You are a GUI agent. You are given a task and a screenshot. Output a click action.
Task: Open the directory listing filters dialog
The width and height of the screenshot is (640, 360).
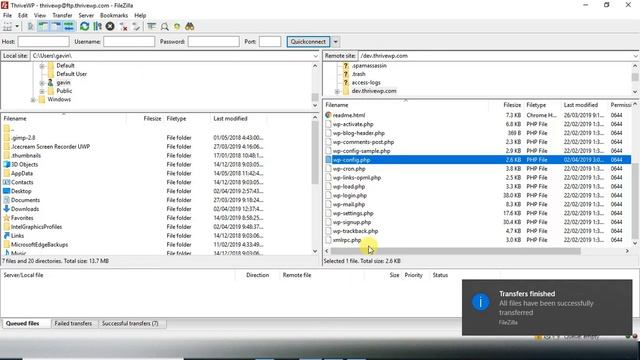(x=151, y=27)
